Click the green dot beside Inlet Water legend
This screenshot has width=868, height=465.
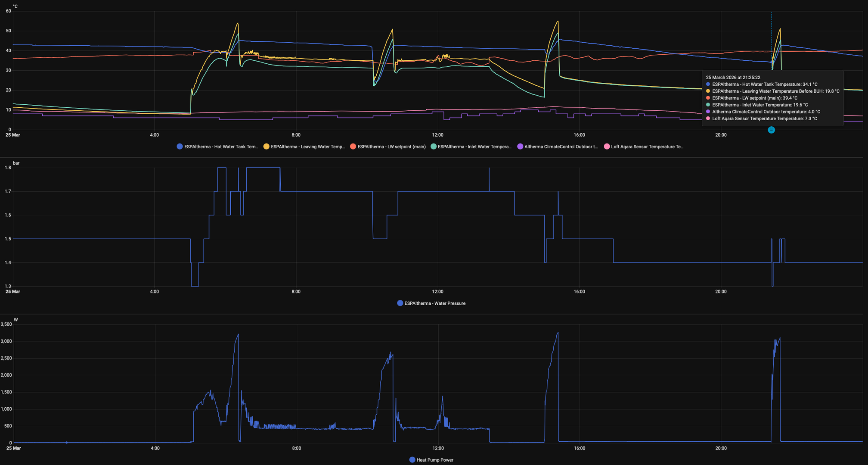click(434, 147)
